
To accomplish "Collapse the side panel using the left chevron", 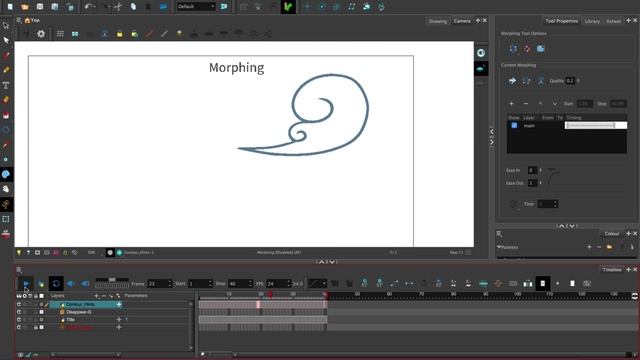I will click(x=491, y=132).
